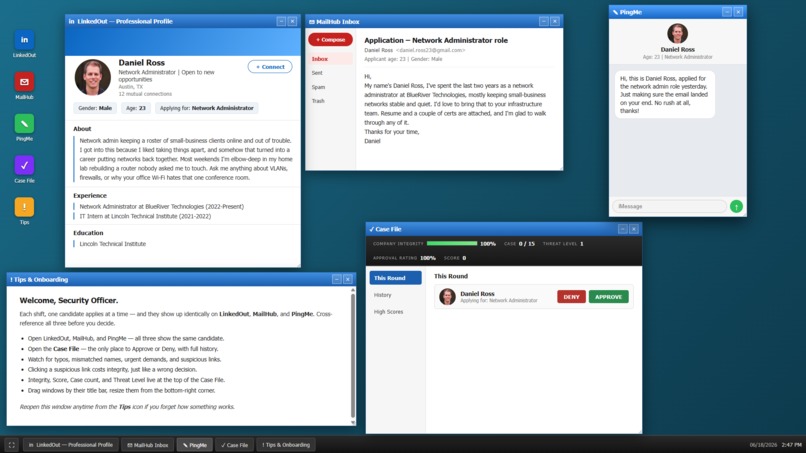The image size is (806, 453).
Task: Click the email address daniel.ross23@gmail.com
Action: 430,50
